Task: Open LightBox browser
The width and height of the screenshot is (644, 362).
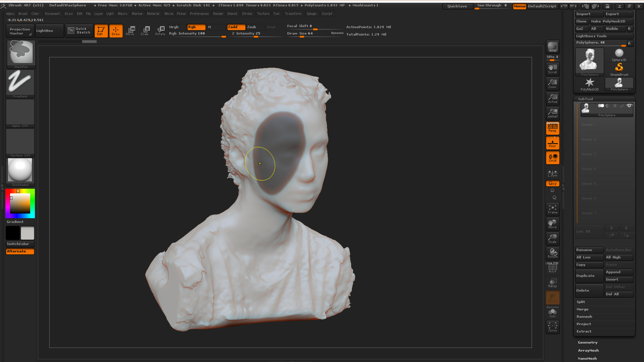Action: 49,31
